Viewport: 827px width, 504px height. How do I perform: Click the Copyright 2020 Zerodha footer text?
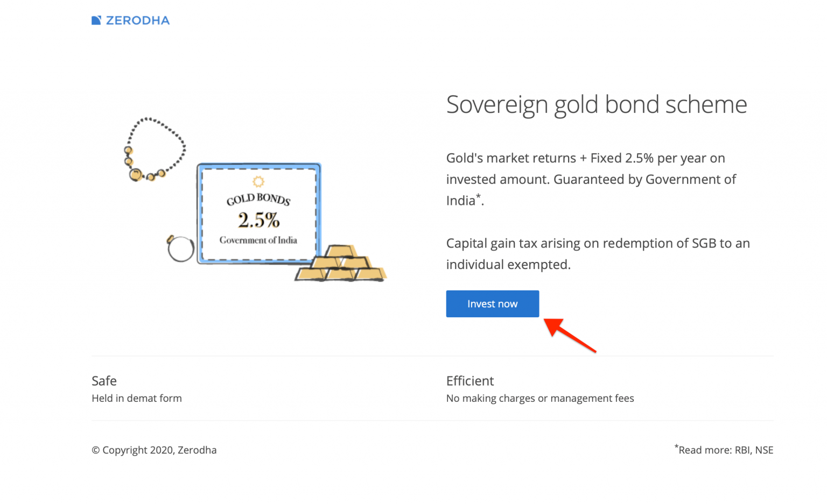click(x=154, y=450)
